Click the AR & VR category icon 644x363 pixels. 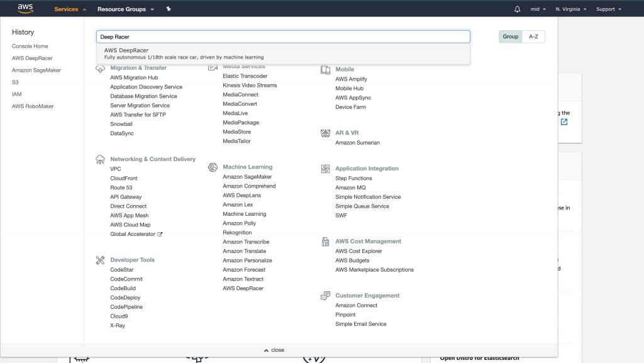point(325,133)
